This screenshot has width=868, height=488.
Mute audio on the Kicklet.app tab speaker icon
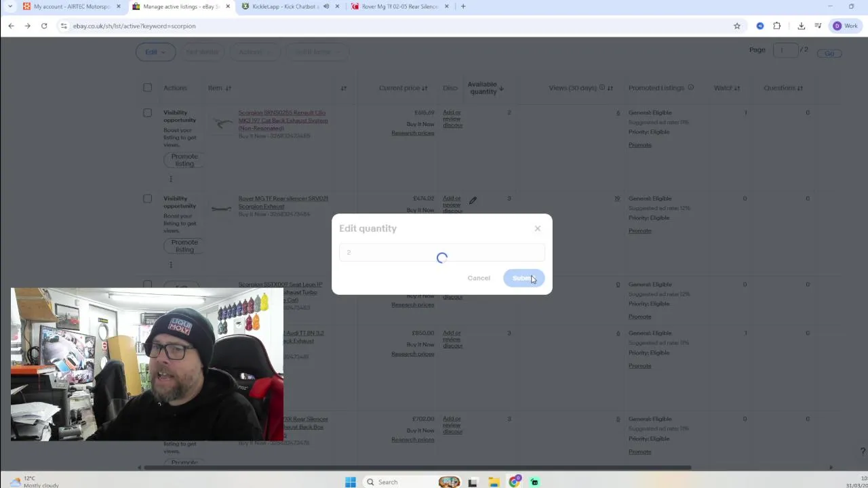(326, 7)
